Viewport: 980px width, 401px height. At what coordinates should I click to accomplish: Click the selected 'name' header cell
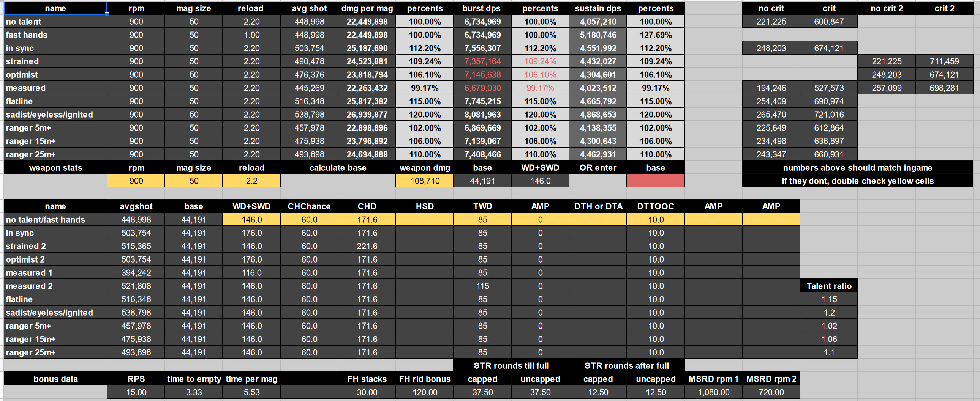click(55, 8)
